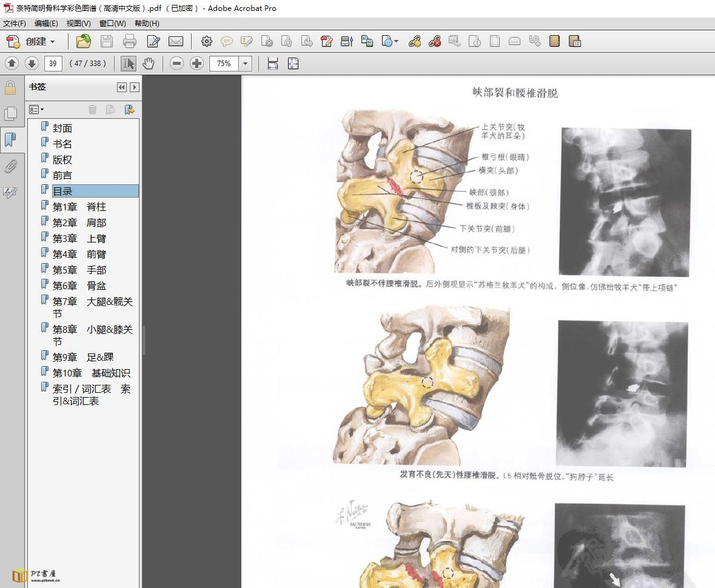
Task: Click the highlight text icon
Action: tap(247, 41)
